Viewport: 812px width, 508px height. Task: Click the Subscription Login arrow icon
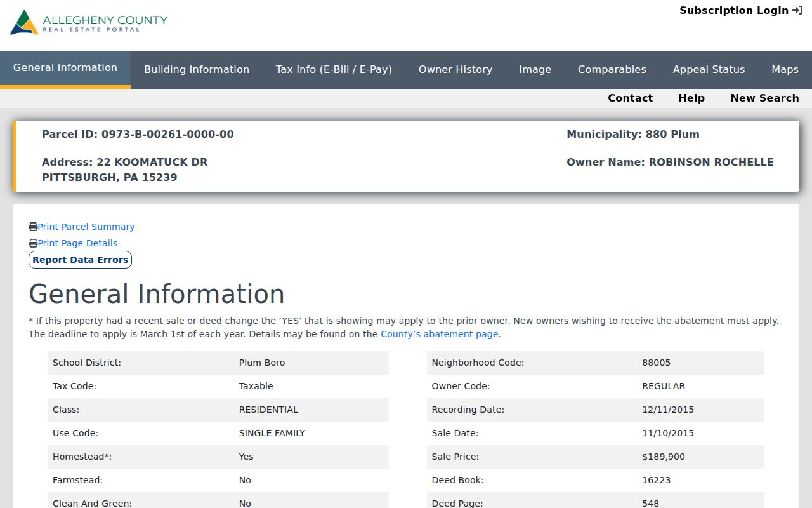(x=797, y=10)
